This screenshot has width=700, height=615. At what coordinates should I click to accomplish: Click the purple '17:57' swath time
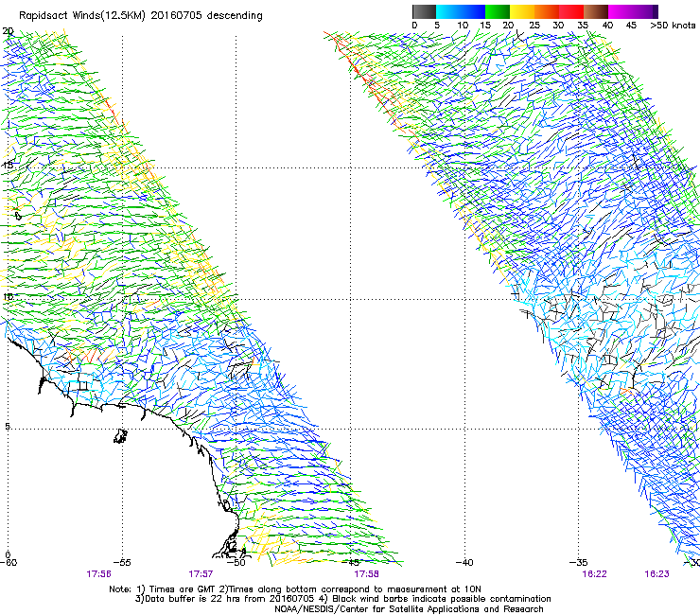201,574
